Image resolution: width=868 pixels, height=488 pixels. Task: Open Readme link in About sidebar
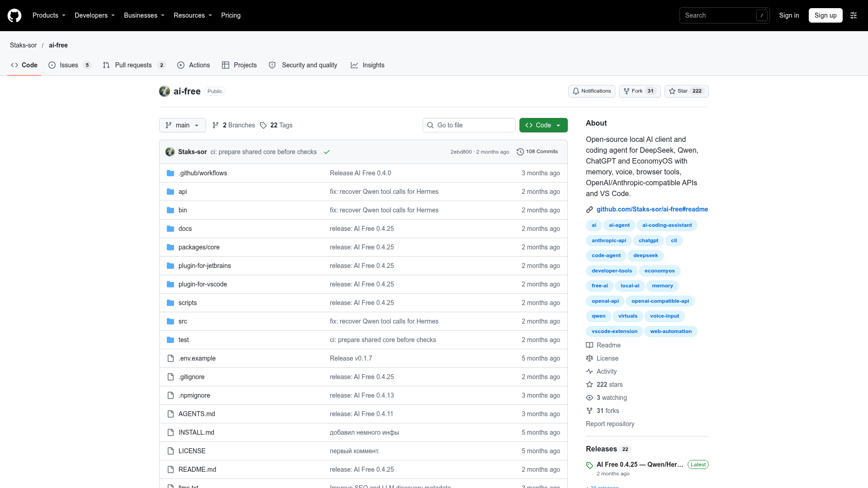[604, 345]
